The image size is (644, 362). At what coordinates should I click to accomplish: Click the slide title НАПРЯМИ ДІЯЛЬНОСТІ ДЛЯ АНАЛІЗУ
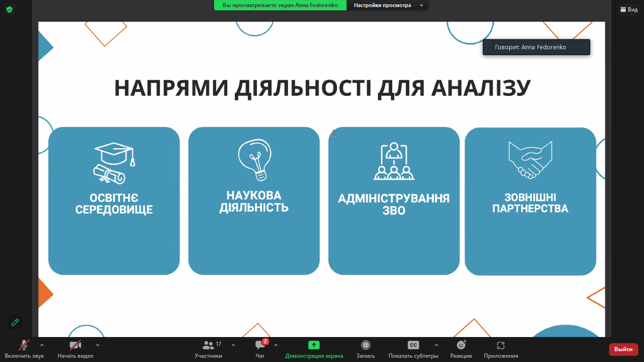coord(322,88)
